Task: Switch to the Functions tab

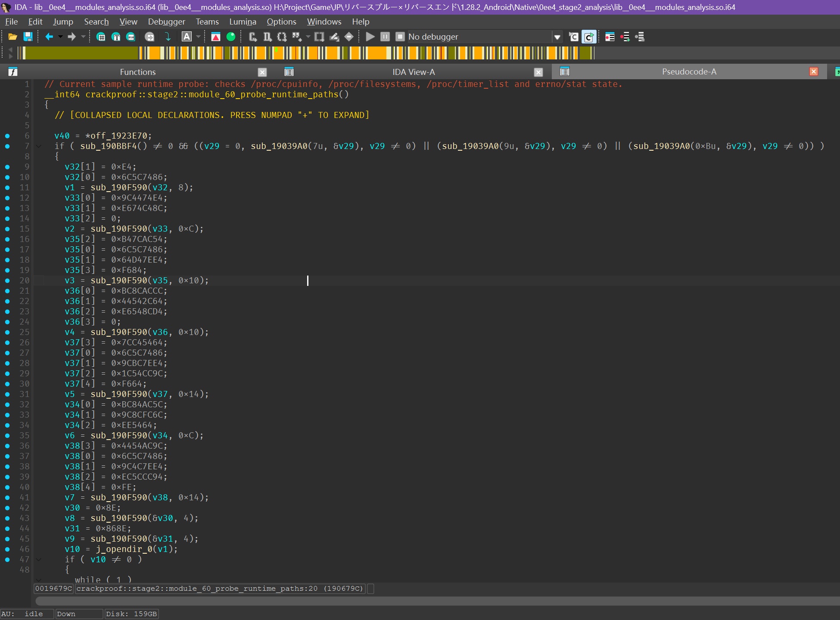Action: pos(138,72)
